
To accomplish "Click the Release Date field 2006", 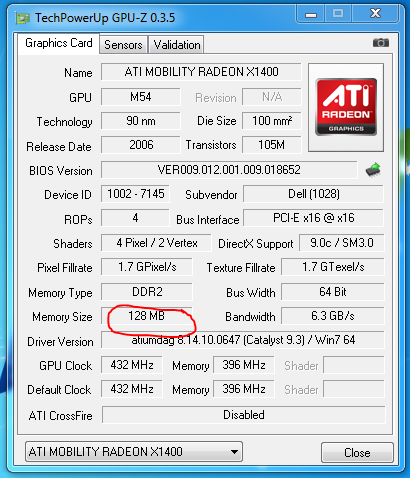I will (x=141, y=145).
